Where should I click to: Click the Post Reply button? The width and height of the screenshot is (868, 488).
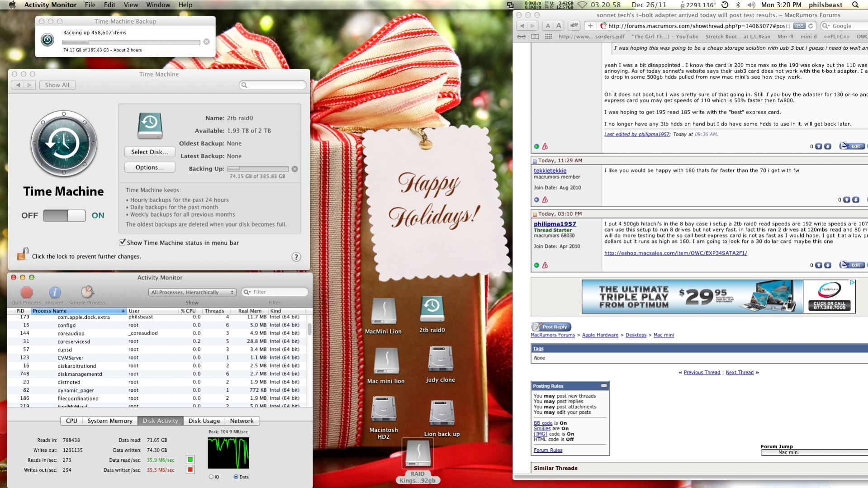point(551,327)
